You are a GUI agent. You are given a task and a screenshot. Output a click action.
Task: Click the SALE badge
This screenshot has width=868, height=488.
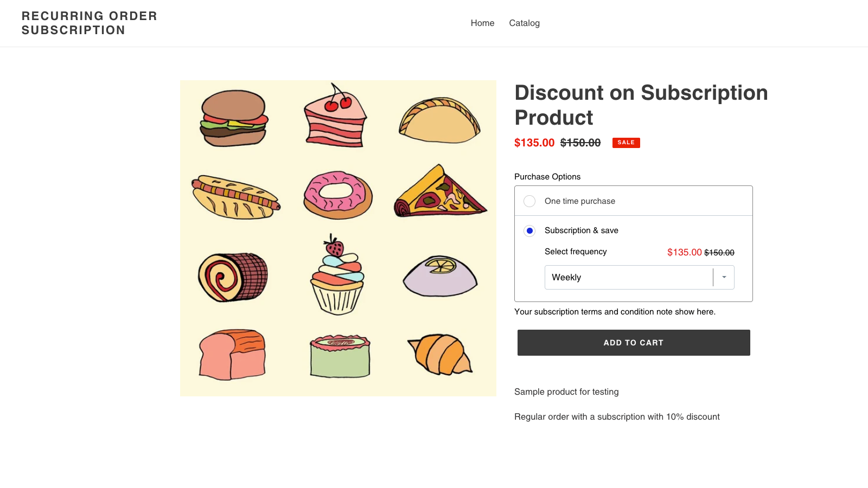click(x=626, y=143)
